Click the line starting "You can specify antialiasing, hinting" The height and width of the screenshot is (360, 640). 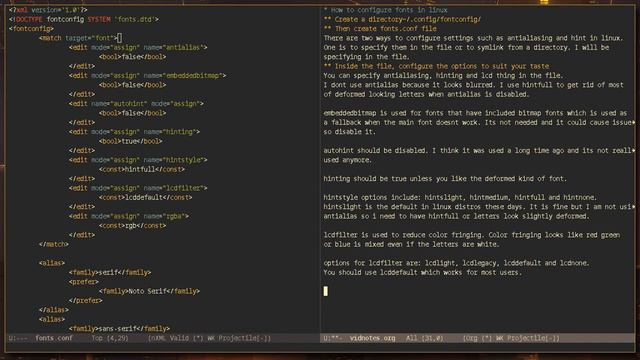pyautogui.click(x=443, y=76)
